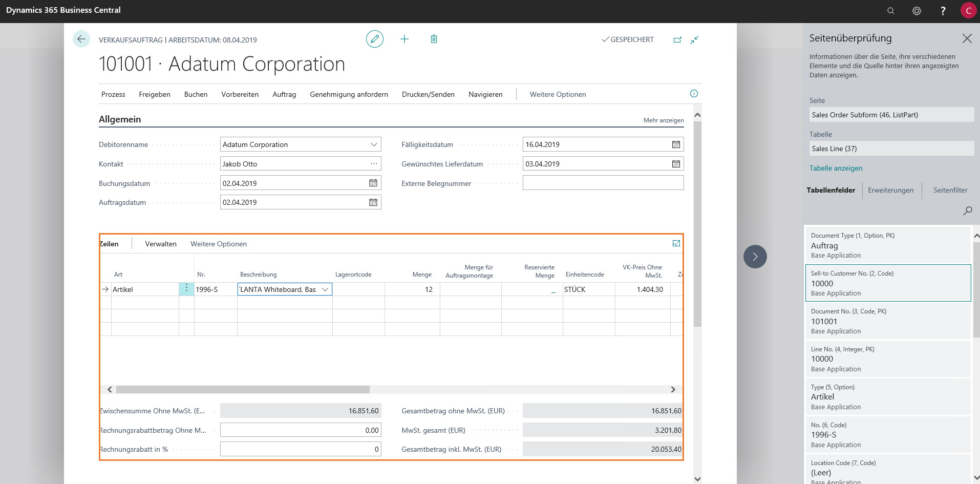Click the back arrow button
The height and width of the screenshot is (484, 980).
pyautogui.click(x=81, y=39)
